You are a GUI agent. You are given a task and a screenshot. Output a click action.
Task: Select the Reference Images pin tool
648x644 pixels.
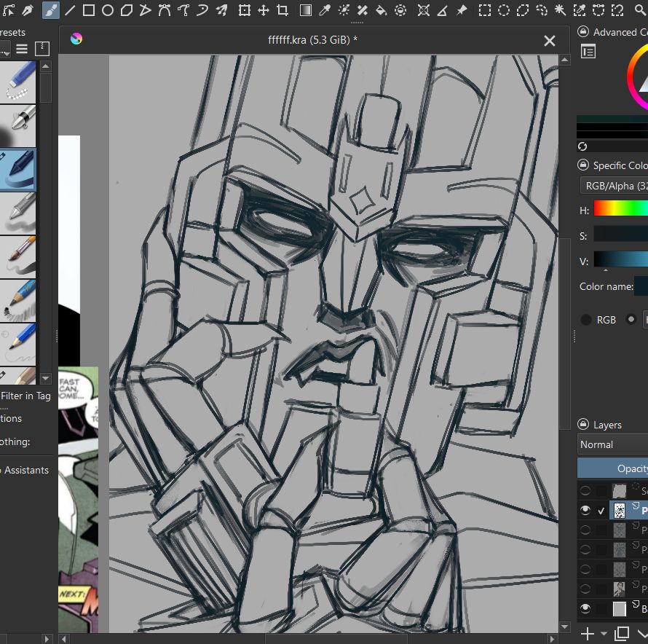click(x=461, y=10)
